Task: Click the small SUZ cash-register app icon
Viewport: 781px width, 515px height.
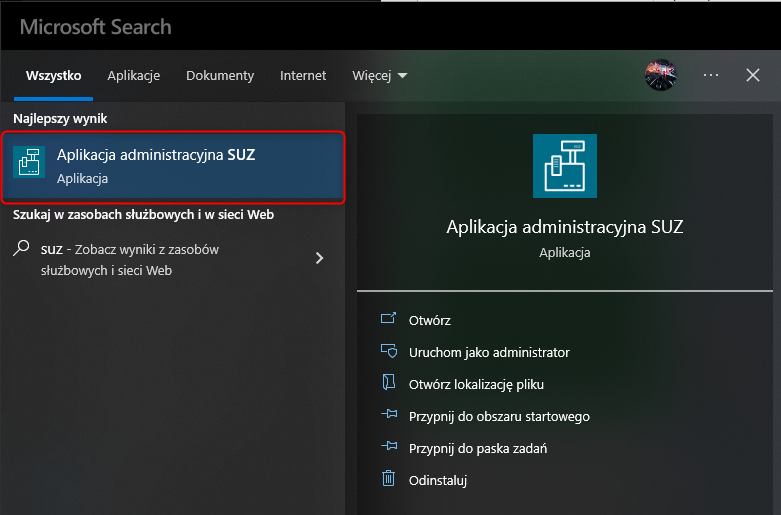Action: 29,162
